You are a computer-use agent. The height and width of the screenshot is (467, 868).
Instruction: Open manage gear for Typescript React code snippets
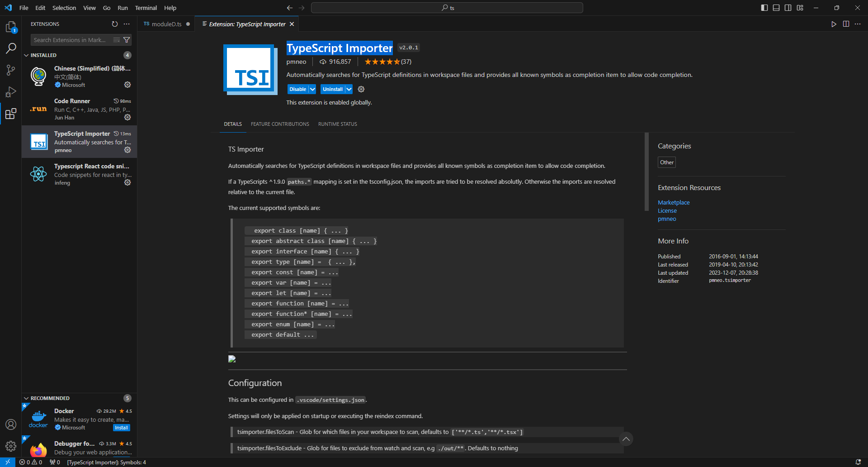[x=127, y=182]
